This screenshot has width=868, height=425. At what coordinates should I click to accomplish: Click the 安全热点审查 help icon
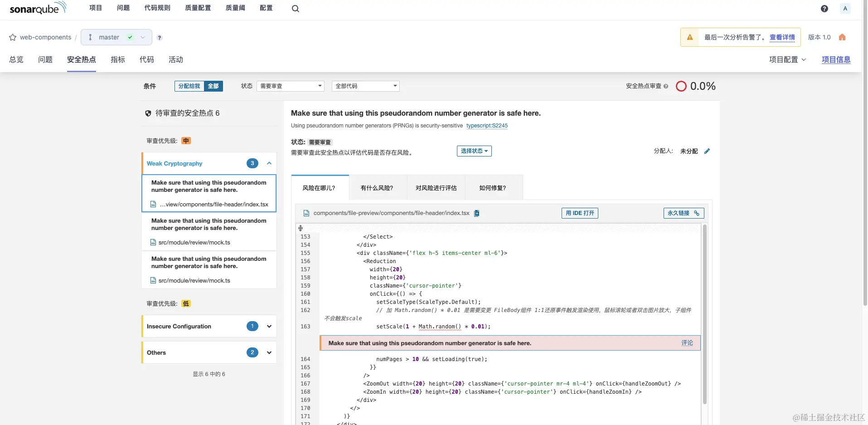coord(666,86)
